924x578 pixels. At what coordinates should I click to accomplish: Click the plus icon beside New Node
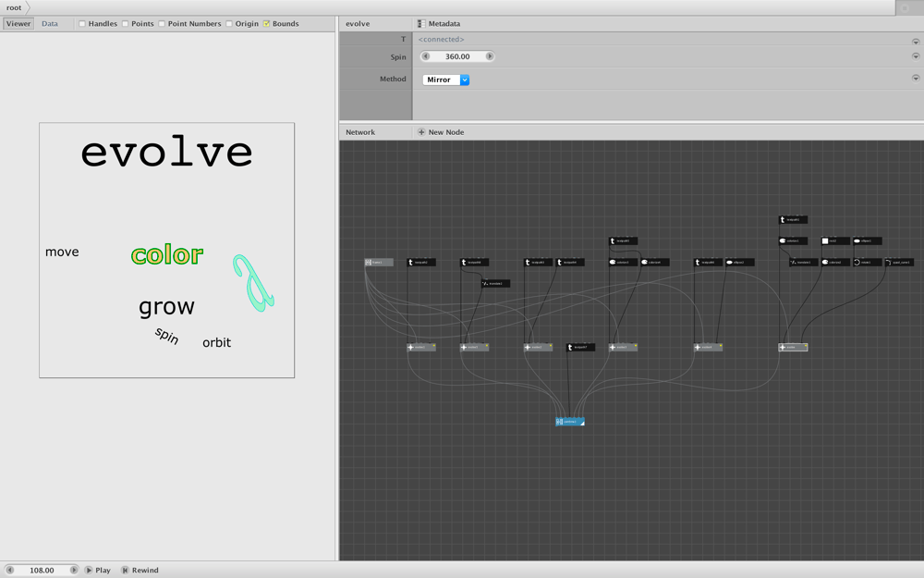click(x=421, y=132)
